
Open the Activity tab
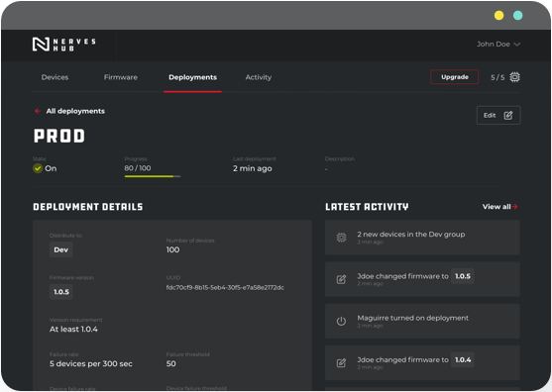click(x=259, y=77)
